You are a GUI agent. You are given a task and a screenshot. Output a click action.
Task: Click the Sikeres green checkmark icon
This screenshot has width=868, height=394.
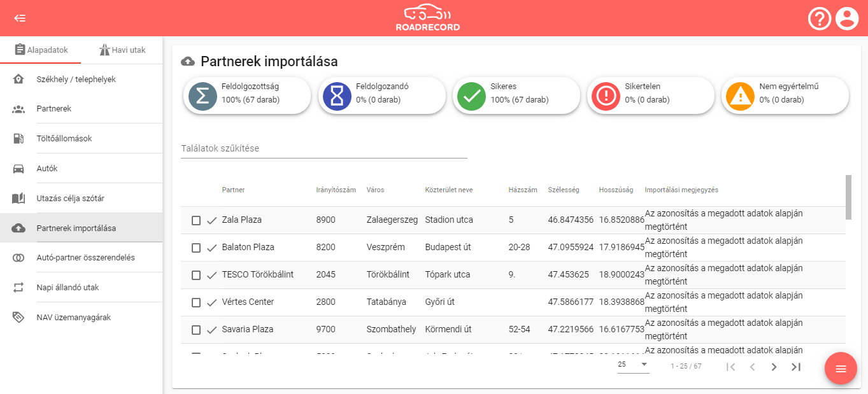coord(471,96)
